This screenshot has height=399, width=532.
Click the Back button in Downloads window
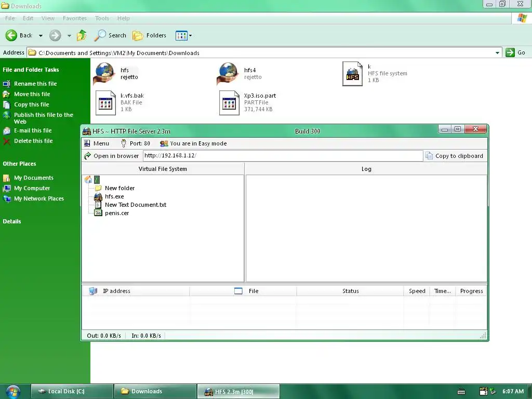(19, 35)
